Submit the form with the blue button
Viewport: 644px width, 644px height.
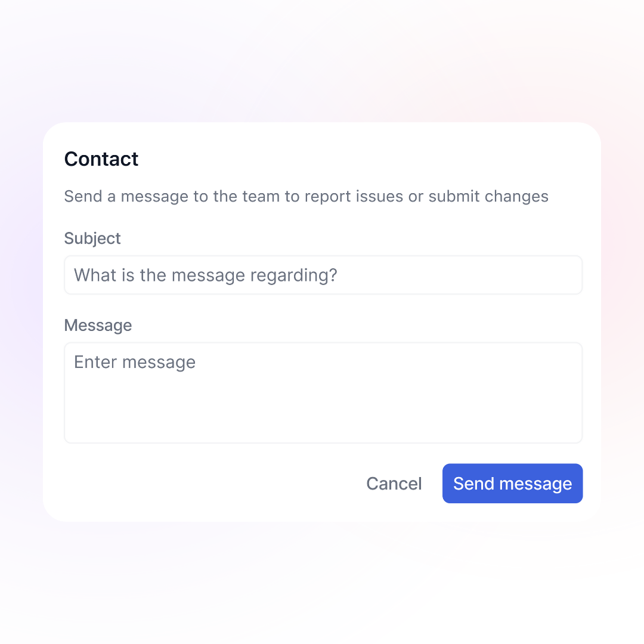tap(512, 484)
